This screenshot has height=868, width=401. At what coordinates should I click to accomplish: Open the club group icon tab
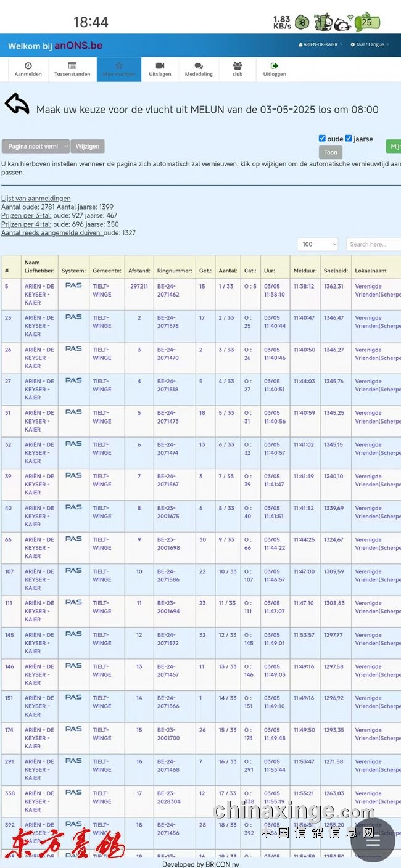pyautogui.click(x=238, y=70)
